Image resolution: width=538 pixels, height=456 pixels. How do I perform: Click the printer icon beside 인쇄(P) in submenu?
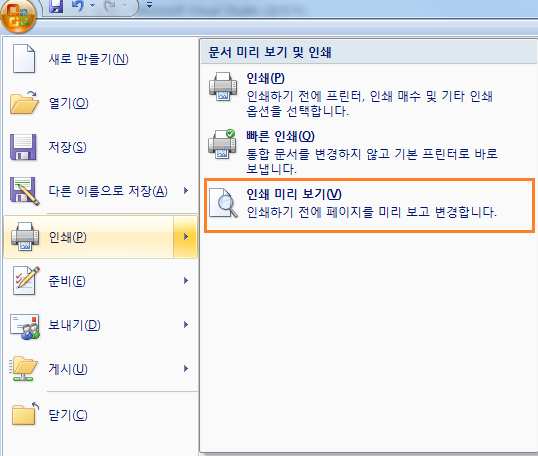223,86
